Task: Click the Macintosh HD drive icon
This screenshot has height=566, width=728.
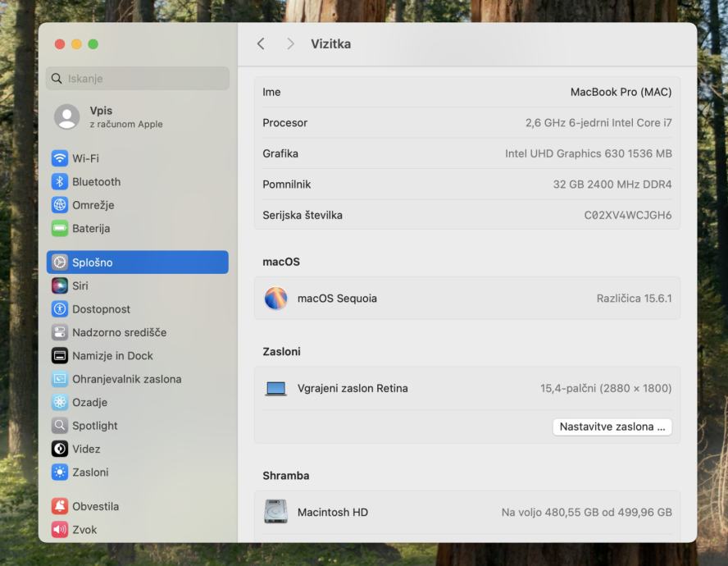Action: pos(276,512)
